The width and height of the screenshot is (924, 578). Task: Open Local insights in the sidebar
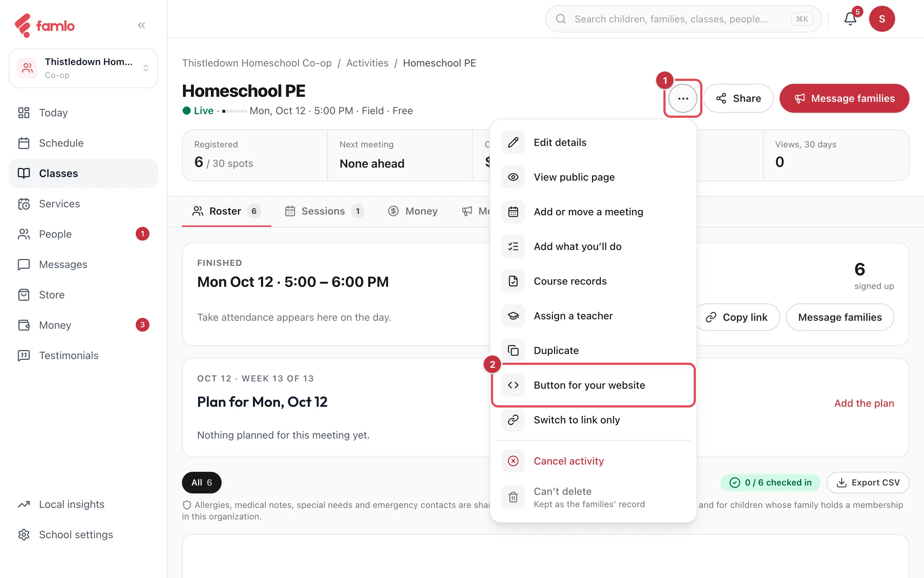tap(83, 504)
